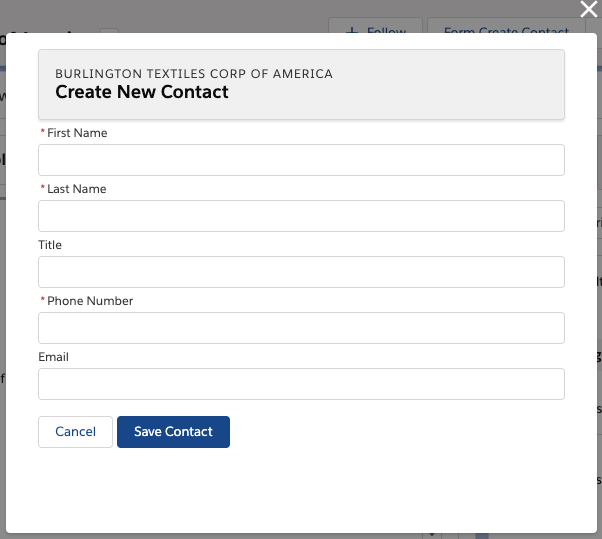Select the Title input field
Screen dimensions: 602x539
[x=301, y=272]
